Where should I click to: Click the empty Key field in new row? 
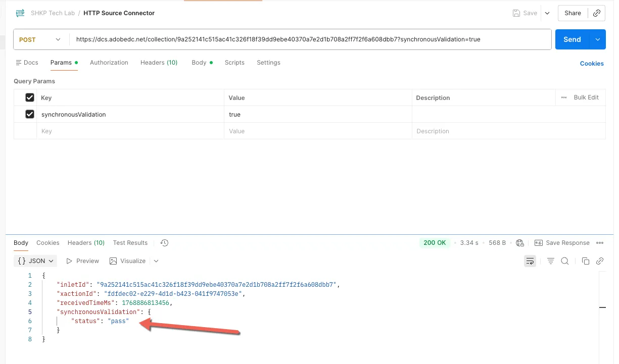[x=130, y=131]
